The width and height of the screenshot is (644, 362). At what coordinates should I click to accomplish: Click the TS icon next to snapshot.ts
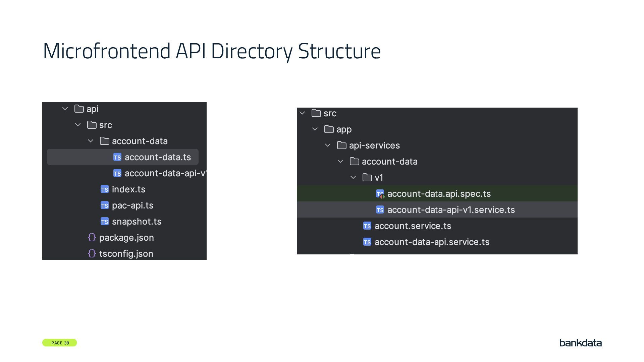click(x=104, y=222)
